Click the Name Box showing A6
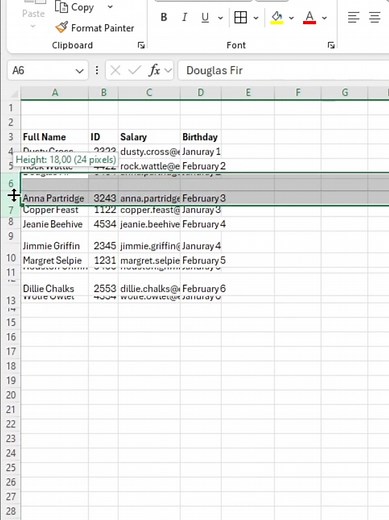This screenshot has height=520, width=389. click(x=42, y=70)
